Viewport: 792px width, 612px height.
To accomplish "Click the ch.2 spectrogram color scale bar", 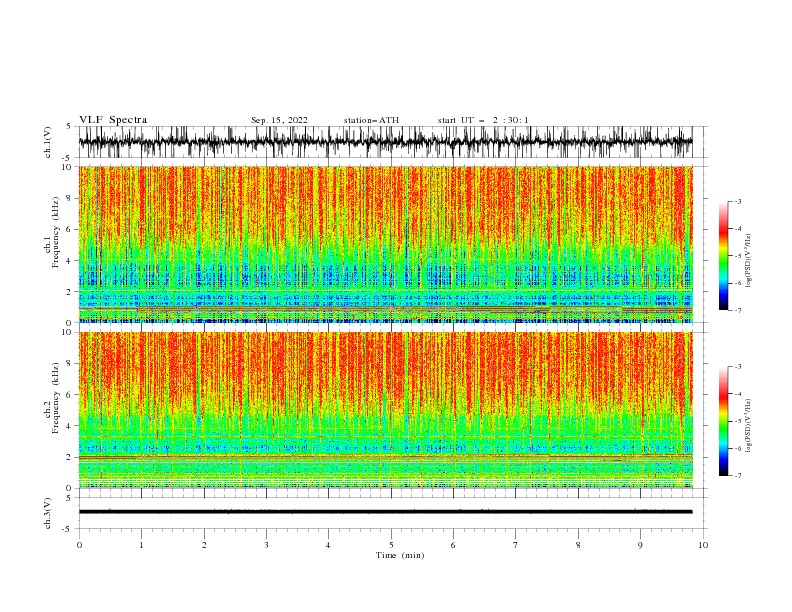I will pyautogui.click(x=723, y=421).
